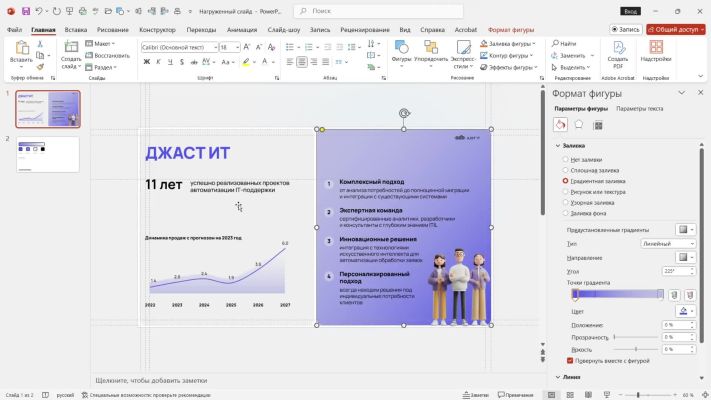Open the gradient stop Цвет color picker

click(685, 311)
